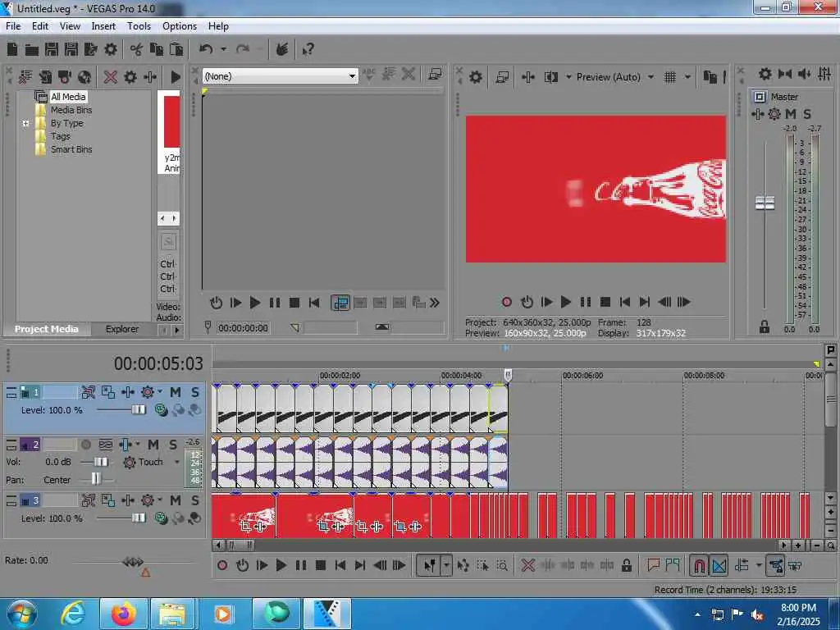Open track 1 automation settings dropdown
840x630 pixels.
click(160, 392)
